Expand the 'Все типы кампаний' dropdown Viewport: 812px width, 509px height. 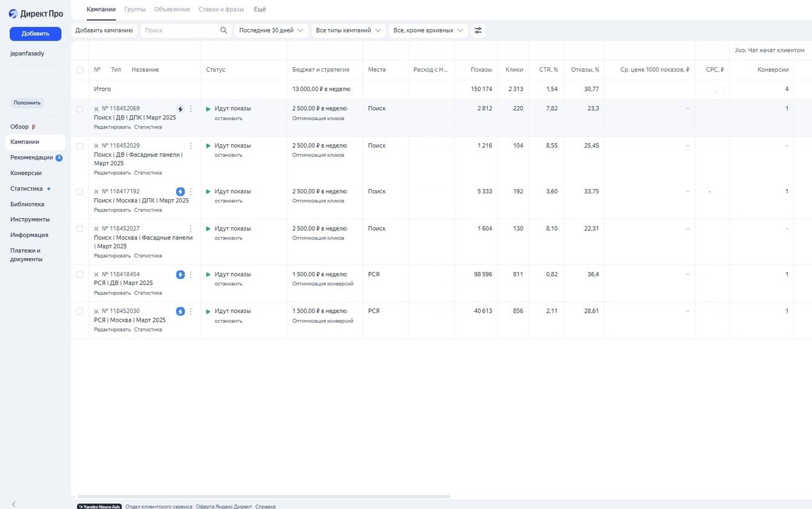coord(348,30)
